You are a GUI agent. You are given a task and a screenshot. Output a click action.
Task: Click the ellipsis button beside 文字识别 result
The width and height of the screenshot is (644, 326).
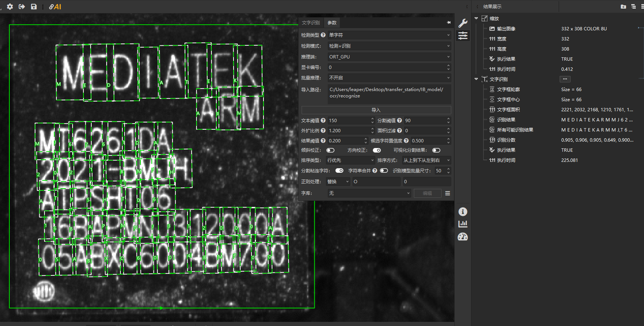[565, 79]
